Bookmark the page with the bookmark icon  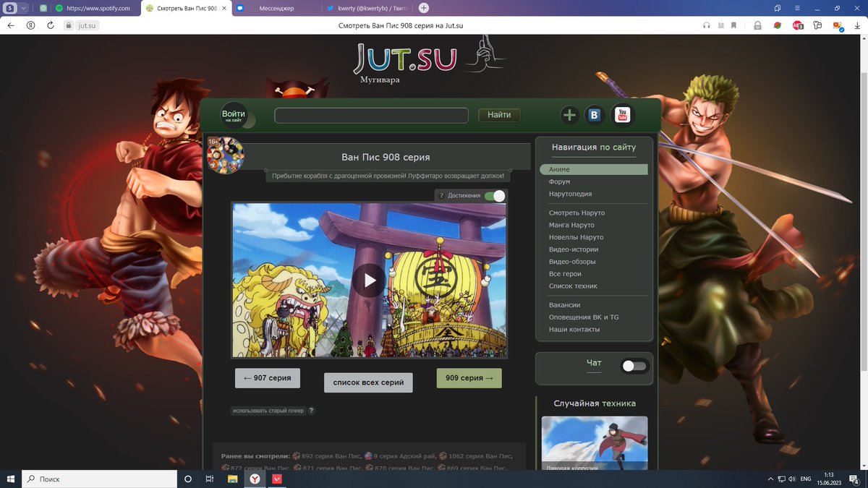(x=733, y=25)
